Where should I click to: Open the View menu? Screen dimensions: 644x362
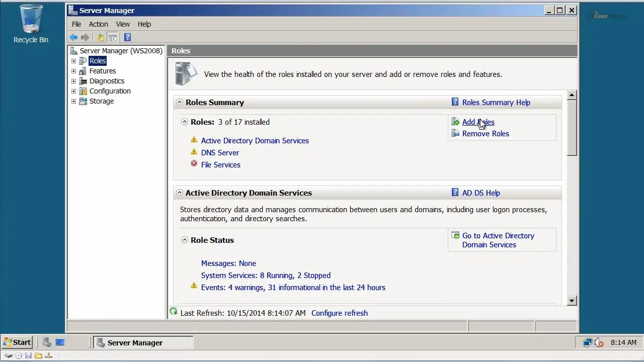pos(123,24)
